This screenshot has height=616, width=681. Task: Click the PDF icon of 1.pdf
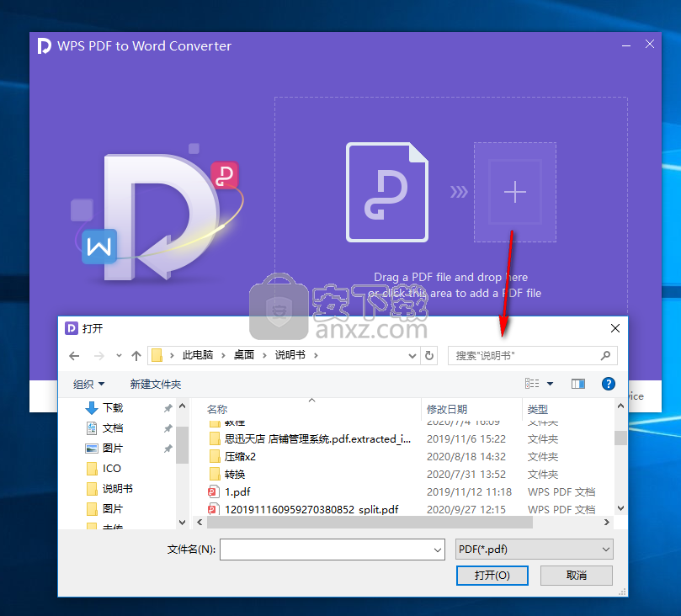coord(212,491)
